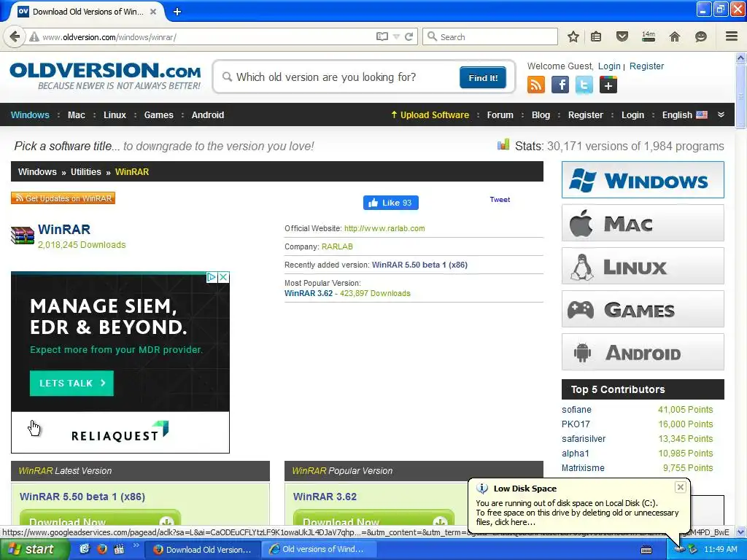The width and height of the screenshot is (747, 560).
Task: Click the Android sidebar category banner
Action: click(643, 352)
